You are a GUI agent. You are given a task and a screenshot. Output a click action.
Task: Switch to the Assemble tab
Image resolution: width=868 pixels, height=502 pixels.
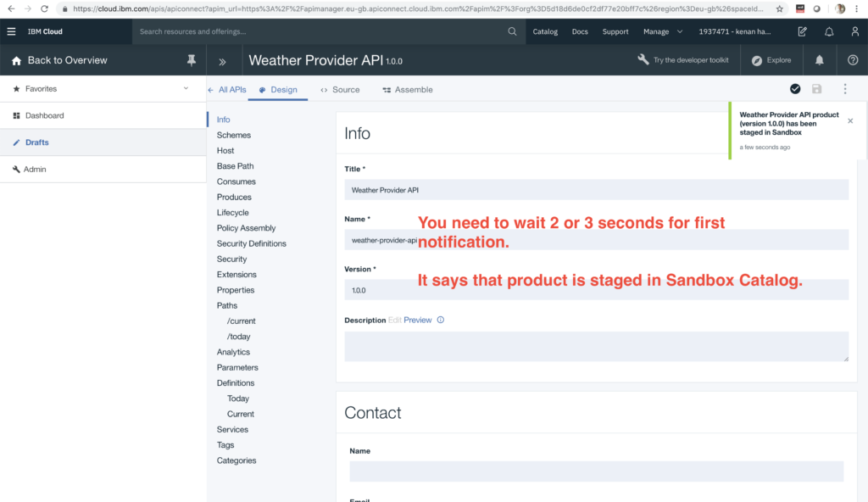tap(408, 90)
